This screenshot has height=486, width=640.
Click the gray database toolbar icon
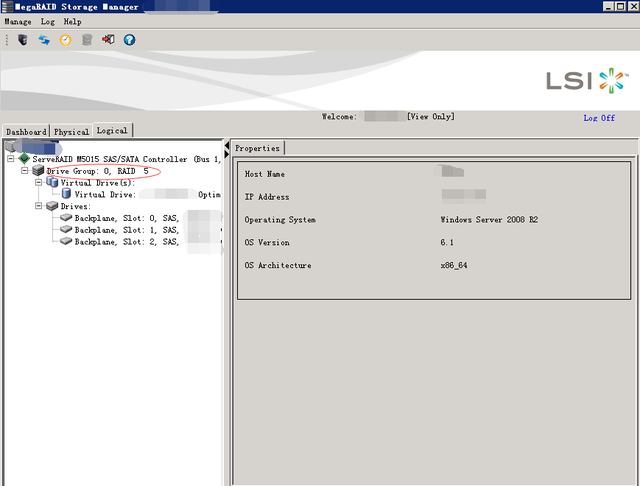tap(87, 40)
